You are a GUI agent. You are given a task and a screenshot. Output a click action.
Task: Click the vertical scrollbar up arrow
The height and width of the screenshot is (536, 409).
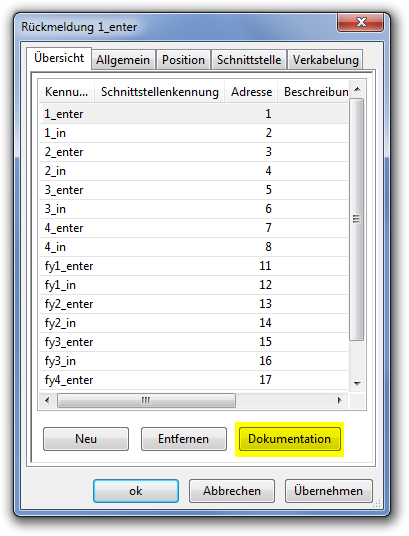(357, 90)
